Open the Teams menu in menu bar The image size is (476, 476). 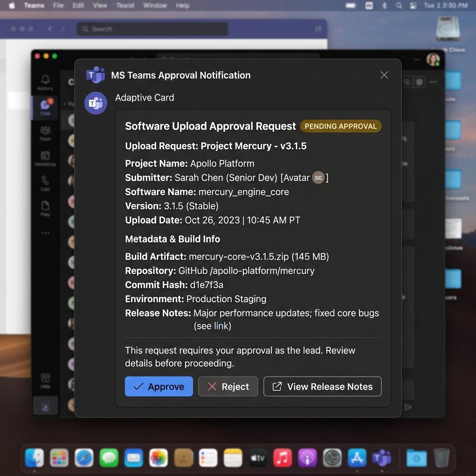34,6
